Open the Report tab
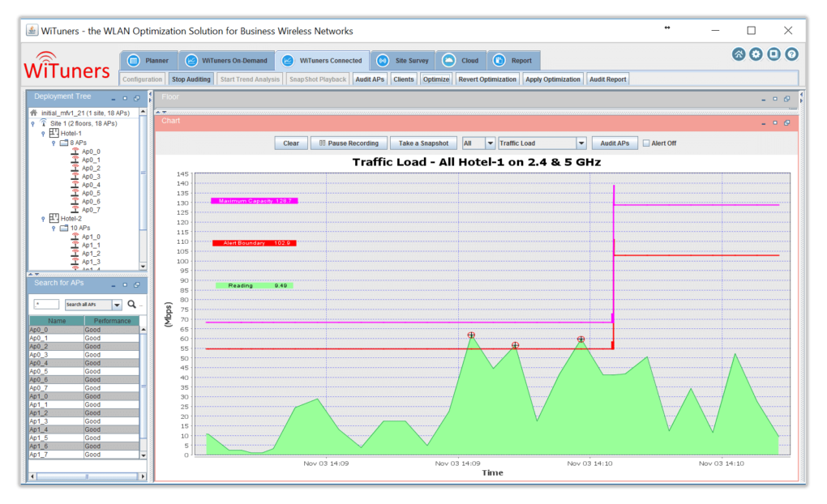827x504 pixels. pos(513,61)
